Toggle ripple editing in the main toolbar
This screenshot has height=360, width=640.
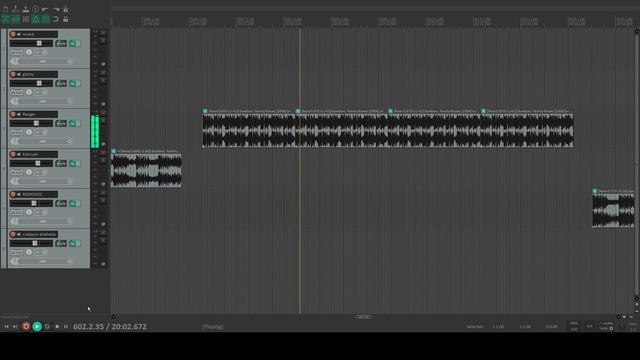[26, 19]
